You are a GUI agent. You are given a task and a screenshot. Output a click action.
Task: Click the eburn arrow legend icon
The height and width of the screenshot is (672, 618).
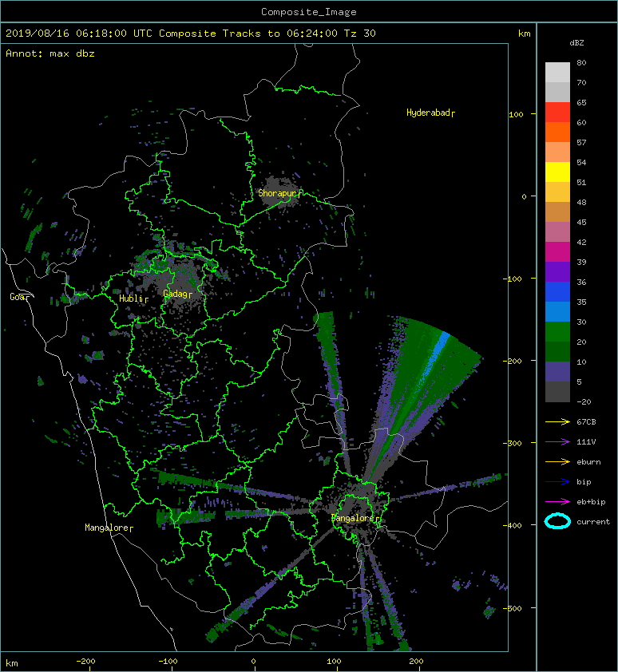click(x=557, y=462)
